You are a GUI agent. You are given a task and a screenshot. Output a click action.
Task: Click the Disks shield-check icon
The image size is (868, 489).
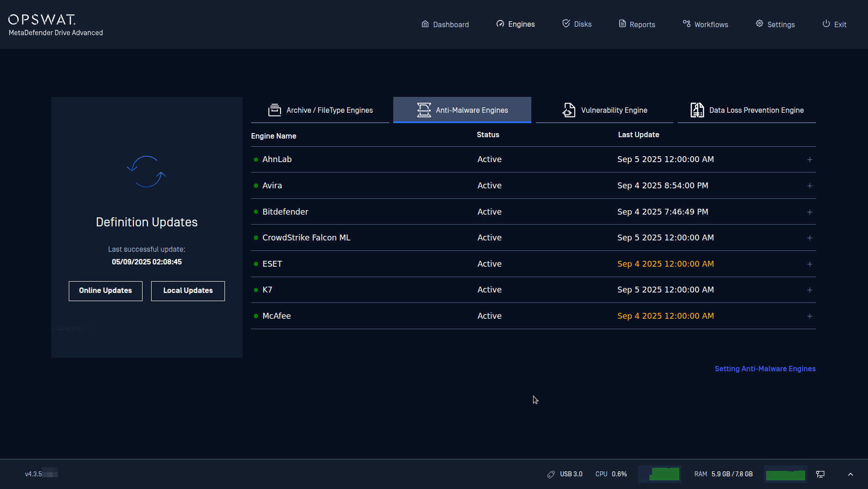click(566, 24)
